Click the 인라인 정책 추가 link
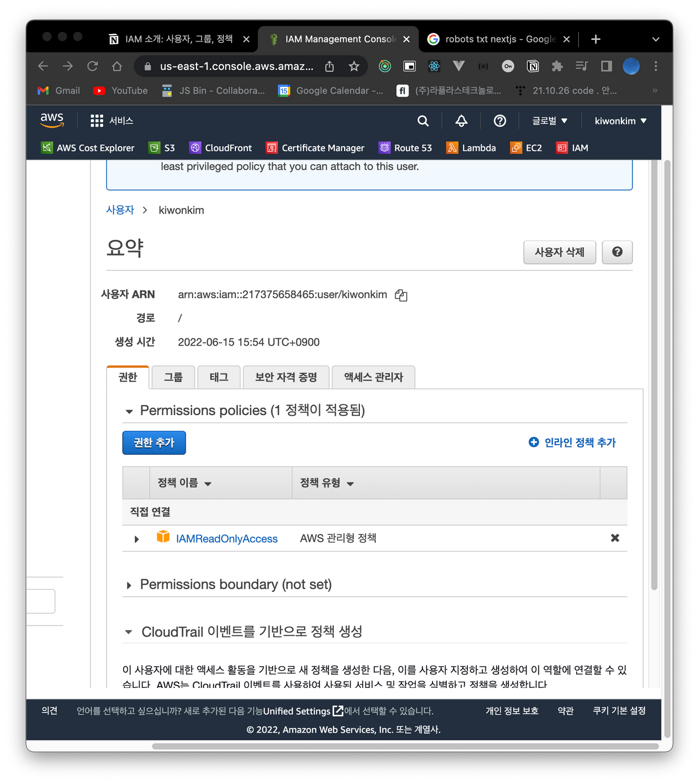This screenshot has width=699, height=784. pos(572,442)
